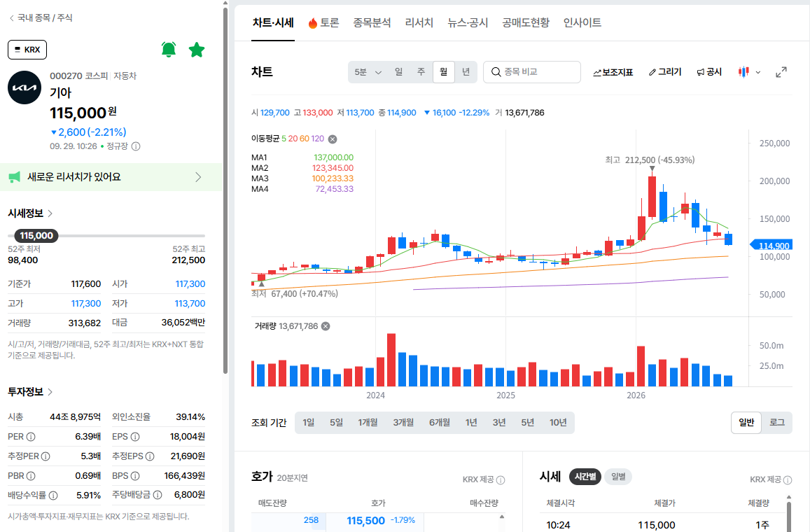Click the 호가 table scroll up arrow
This screenshot has width=810, height=532.
501,517
